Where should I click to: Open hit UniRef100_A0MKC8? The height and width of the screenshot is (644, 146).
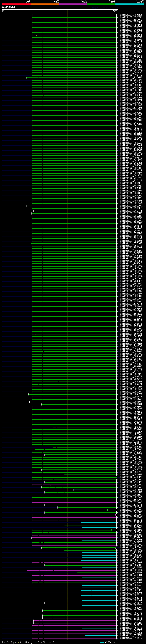(131, 65)
